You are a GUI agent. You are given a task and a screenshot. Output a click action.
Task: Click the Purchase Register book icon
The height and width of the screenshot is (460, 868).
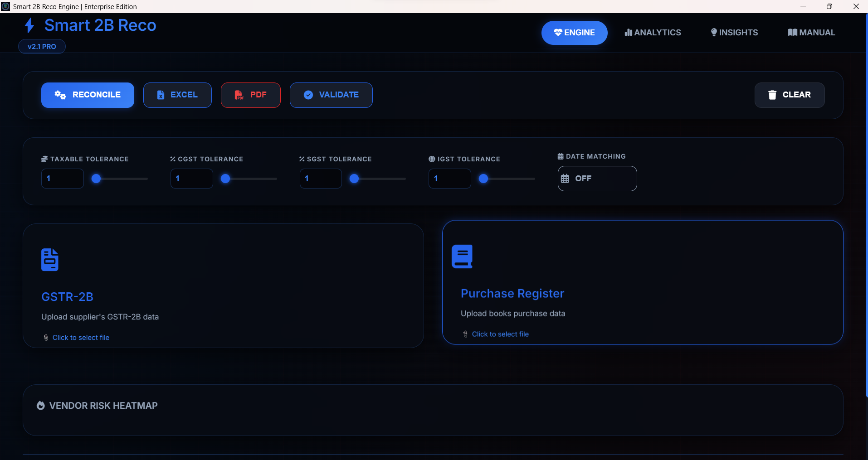click(x=462, y=257)
